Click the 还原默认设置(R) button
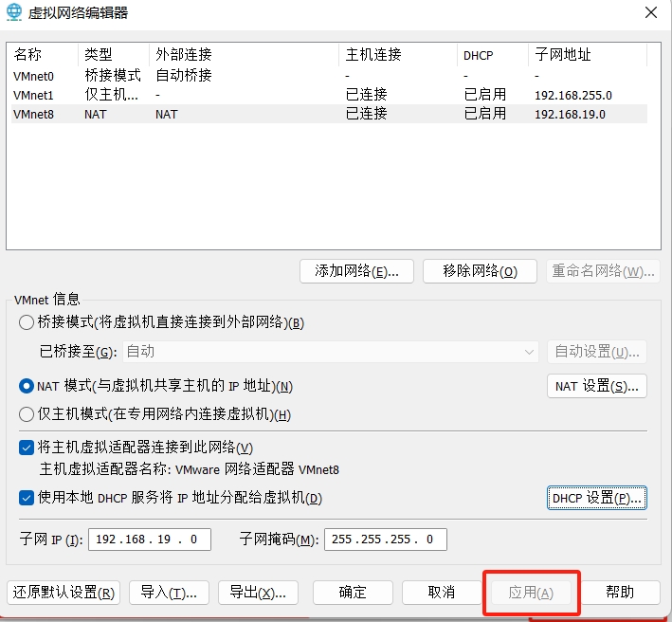672x622 pixels. pyautogui.click(x=64, y=593)
